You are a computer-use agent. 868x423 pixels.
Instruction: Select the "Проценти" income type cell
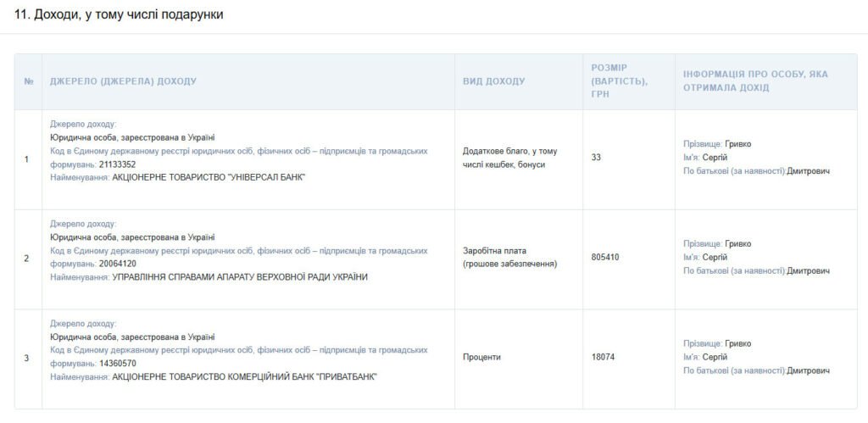pyautogui.click(x=481, y=357)
